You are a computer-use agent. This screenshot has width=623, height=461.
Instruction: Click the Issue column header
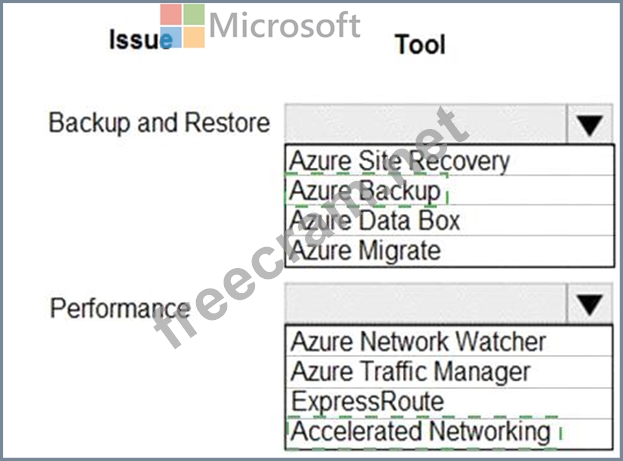[141, 39]
